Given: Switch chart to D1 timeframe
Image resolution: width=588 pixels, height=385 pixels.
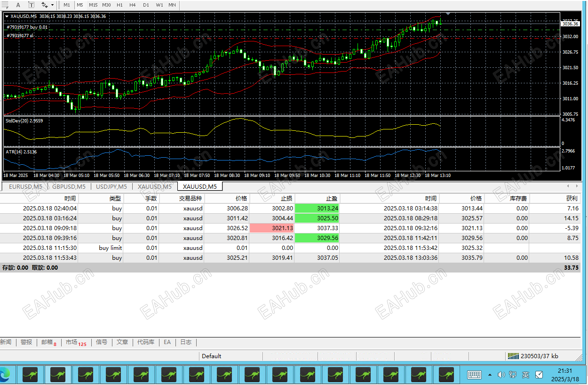Looking at the screenshot, I should (x=146, y=5).
